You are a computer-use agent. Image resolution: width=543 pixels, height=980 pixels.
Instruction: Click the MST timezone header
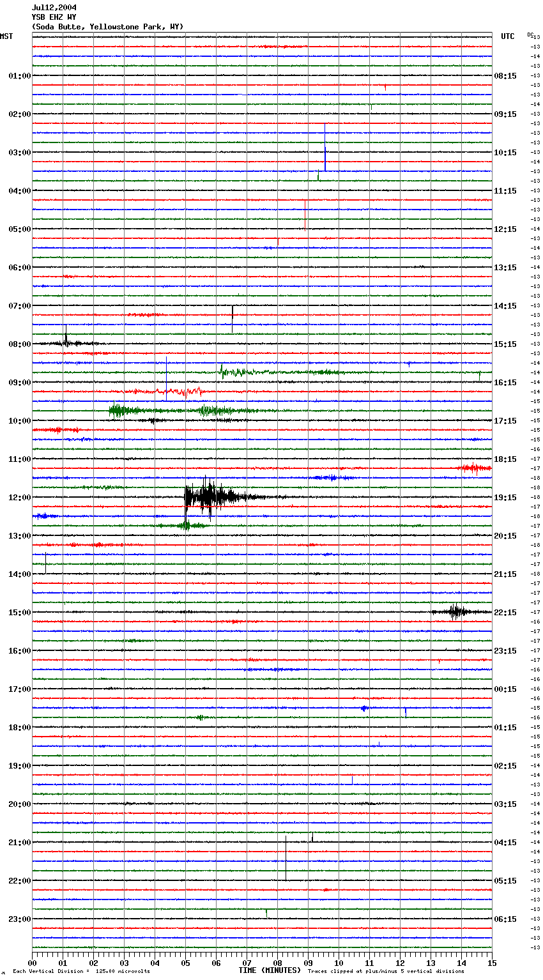6,36
